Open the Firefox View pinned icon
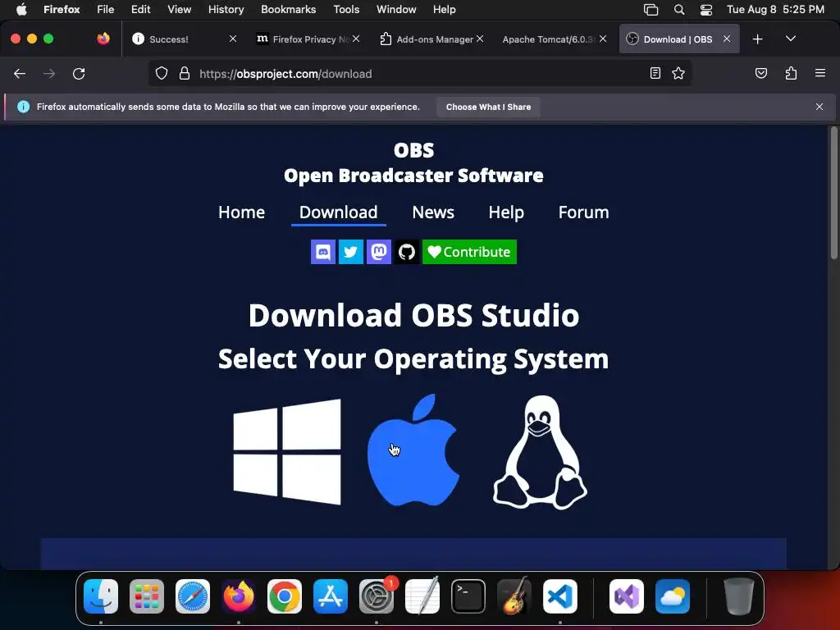The width and height of the screenshot is (840, 630). 103,39
